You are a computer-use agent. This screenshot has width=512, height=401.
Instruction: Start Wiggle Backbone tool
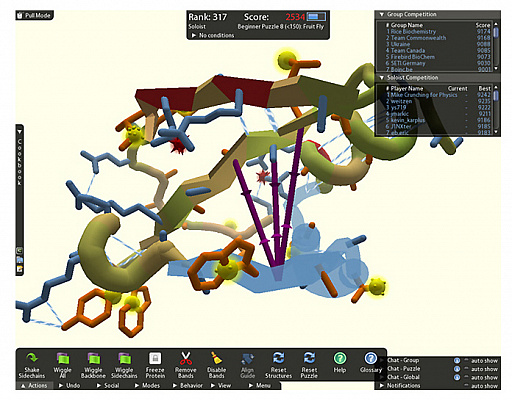point(93,359)
